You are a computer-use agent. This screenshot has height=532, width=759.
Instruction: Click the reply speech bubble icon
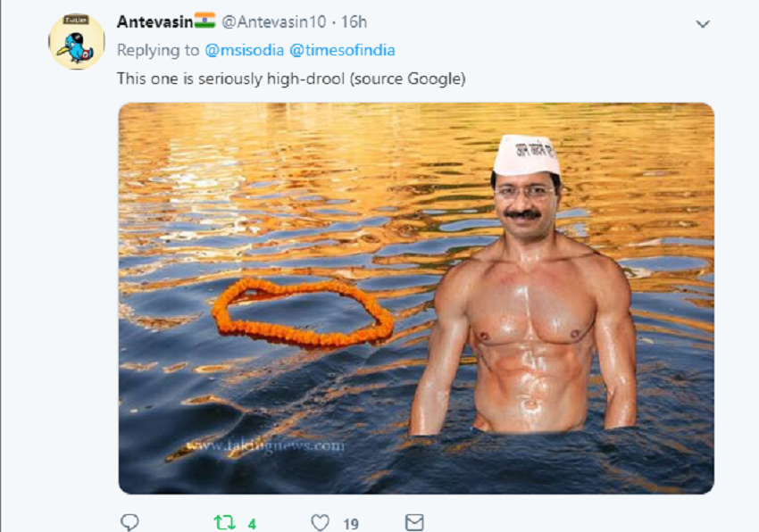130,522
